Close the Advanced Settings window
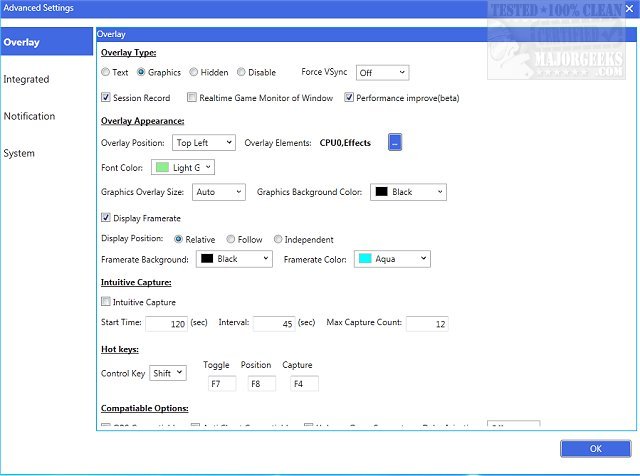The image size is (640, 476). (630, 8)
